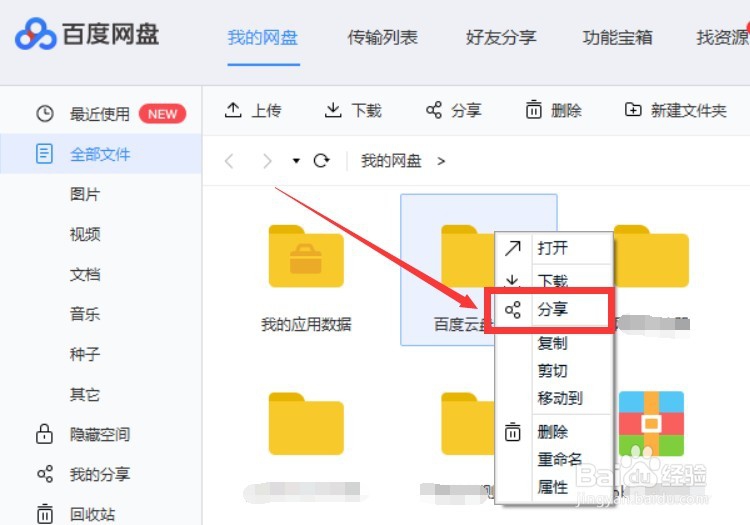Go back with the left arrow
The height and width of the screenshot is (525, 750).
click(x=230, y=161)
